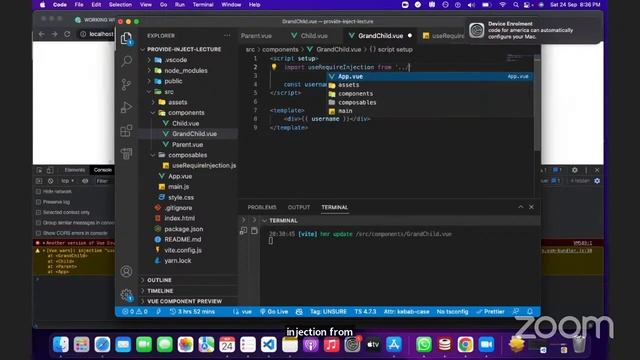This screenshot has width=640, height=360.
Task: Click Console tab in browser DevTools
Action: coord(102,170)
